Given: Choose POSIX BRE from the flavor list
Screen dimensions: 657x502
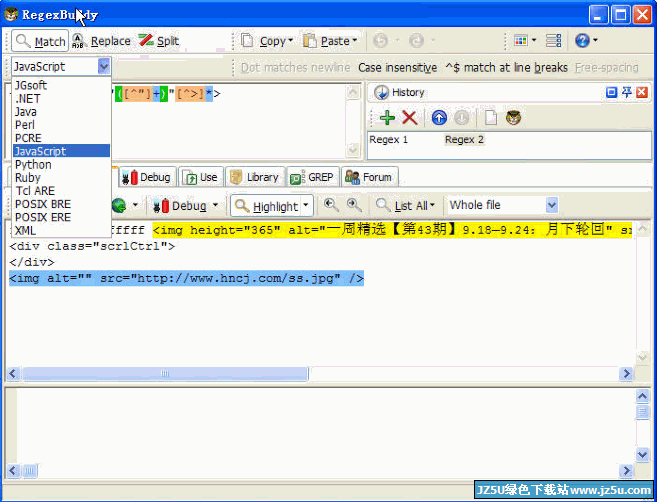Looking at the screenshot, I should 61,204.
